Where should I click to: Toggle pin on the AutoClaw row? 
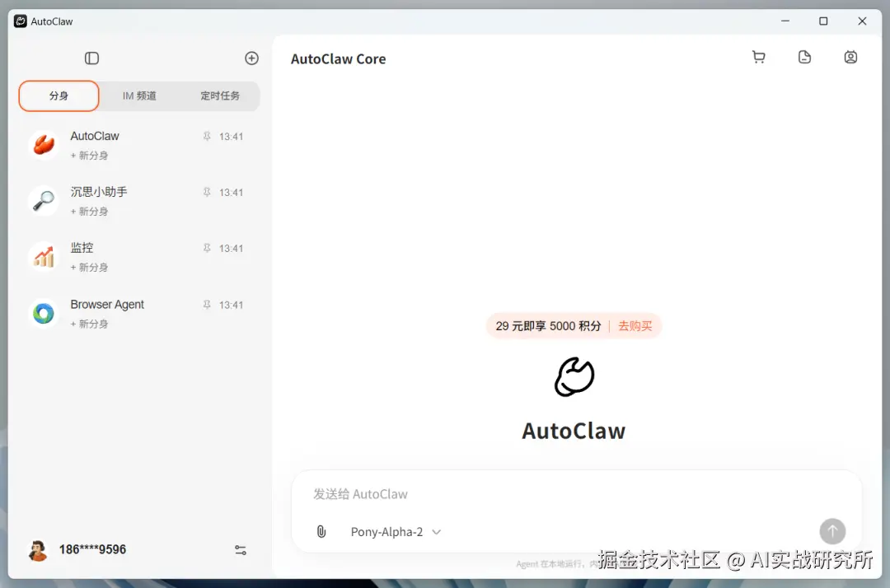207,136
